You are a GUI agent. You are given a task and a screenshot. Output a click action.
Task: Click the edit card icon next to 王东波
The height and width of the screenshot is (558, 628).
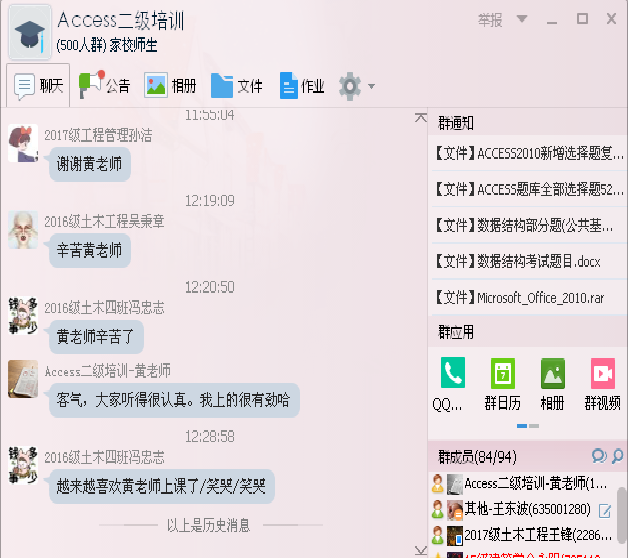pyautogui.click(x=605, y=510)
